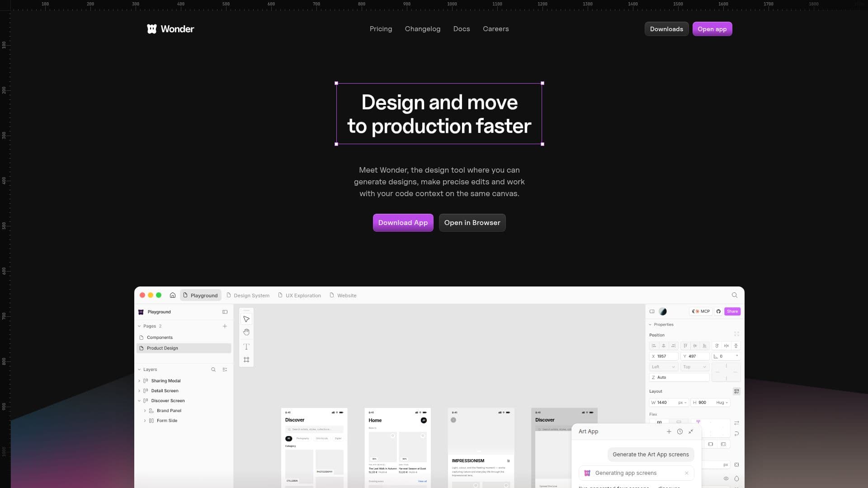Toggle the layout mode icon beside Layout
The width and height of the screenshot is (868, 488).
click(x=736, y=391)
